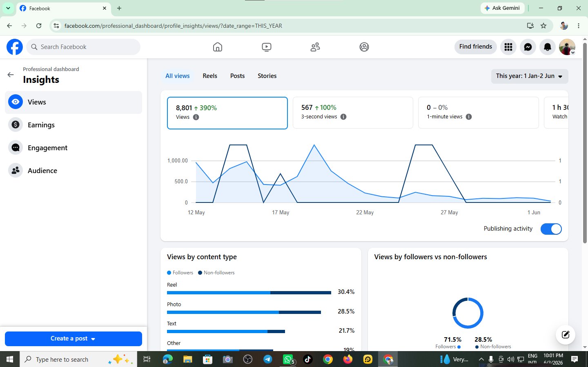Screen dimensions: 588x367
Task: Bookmark this page with the star icon
Action: [543, 26]
